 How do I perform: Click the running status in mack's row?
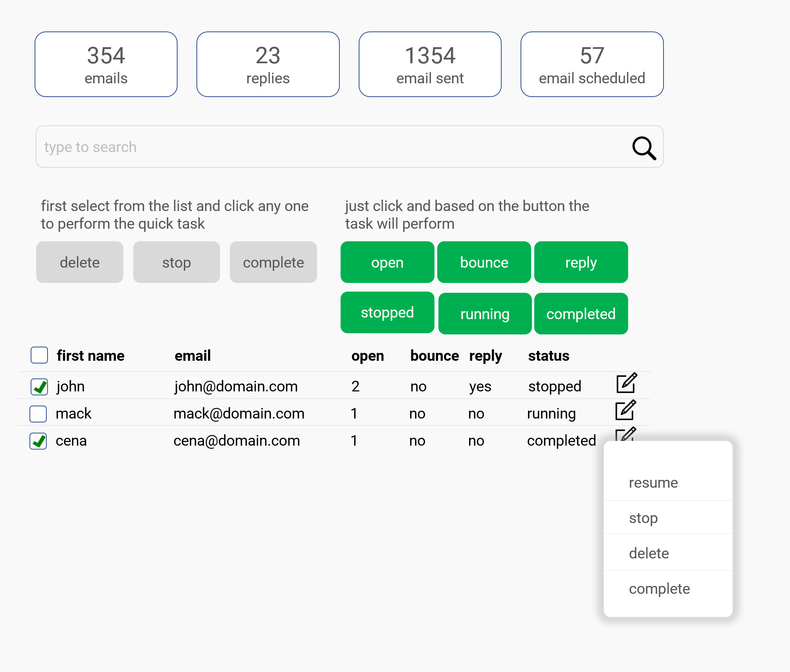551,414
